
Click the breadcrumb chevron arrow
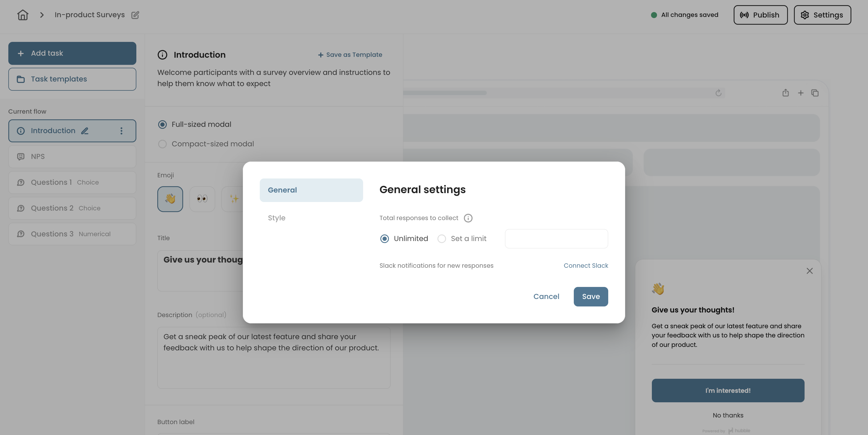[42, 15]
